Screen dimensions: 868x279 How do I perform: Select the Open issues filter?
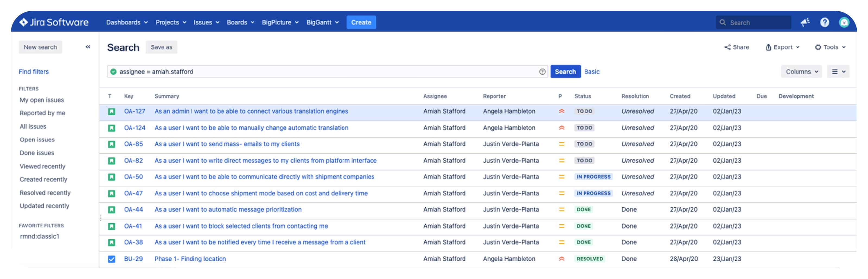[x=37, y=139]
